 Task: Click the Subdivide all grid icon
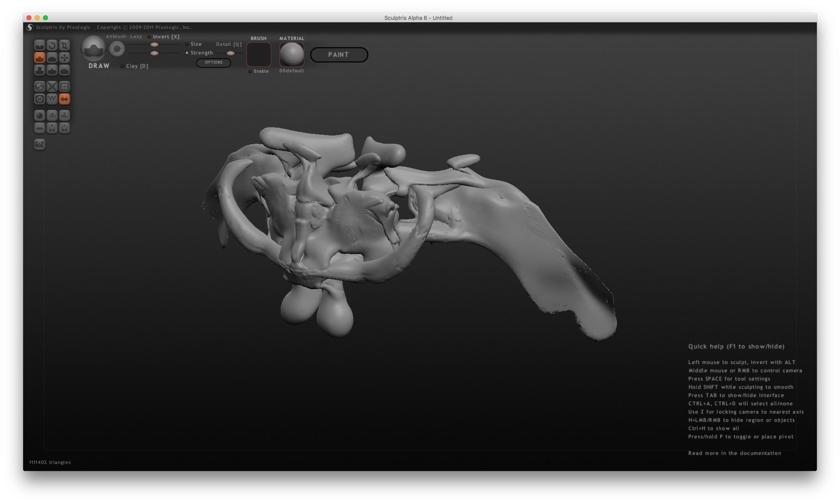(x=64, y=86)
